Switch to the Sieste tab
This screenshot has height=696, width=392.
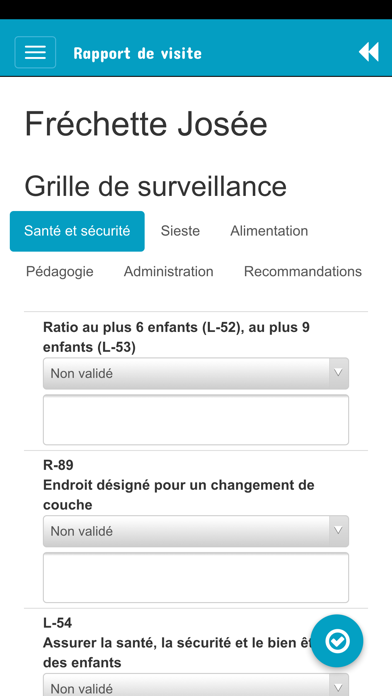click(x=180, y=231)
